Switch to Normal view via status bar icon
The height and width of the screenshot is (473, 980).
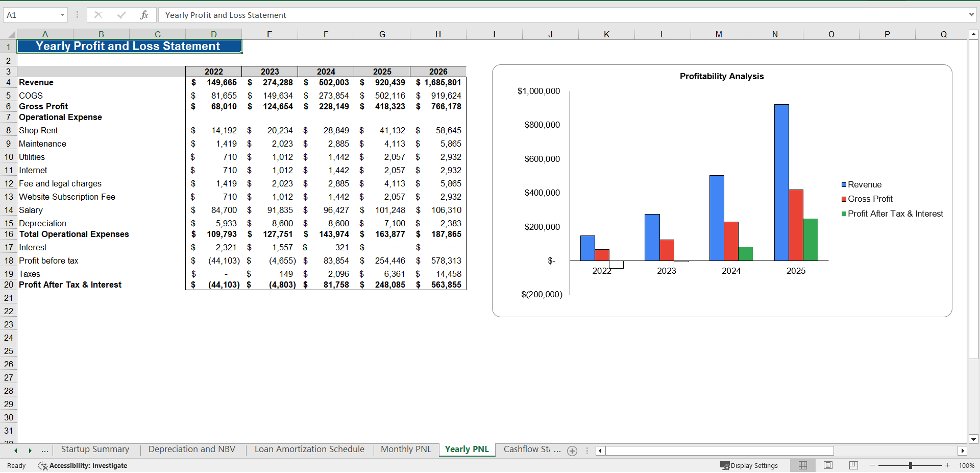click(x=803, y=465)
